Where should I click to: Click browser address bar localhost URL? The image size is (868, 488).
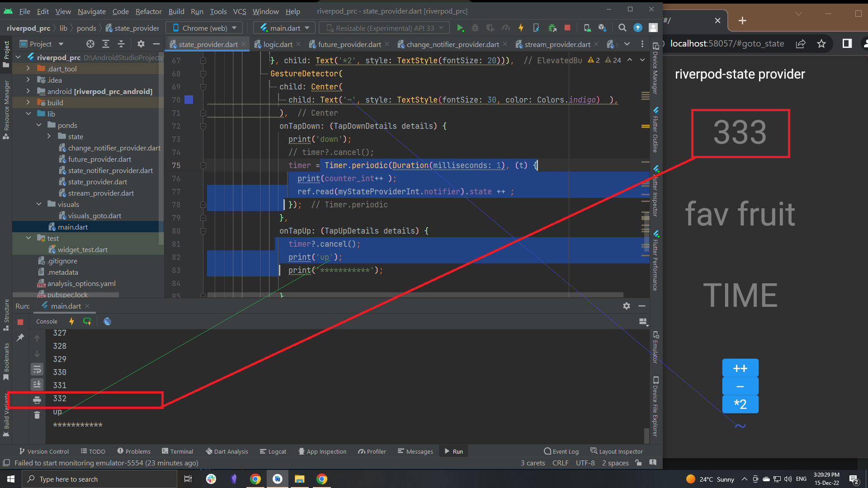(x=726, y=43)
